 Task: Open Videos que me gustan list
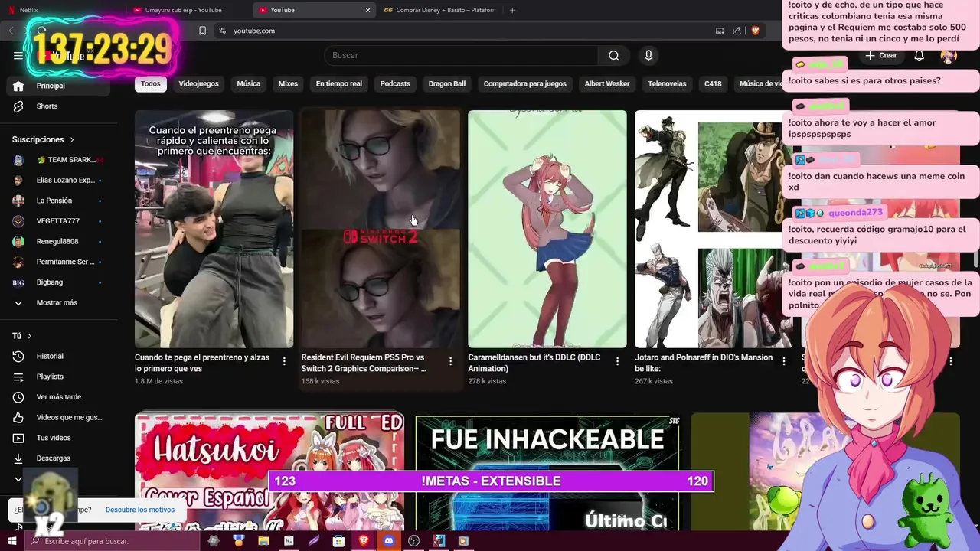tap(58, 417)
